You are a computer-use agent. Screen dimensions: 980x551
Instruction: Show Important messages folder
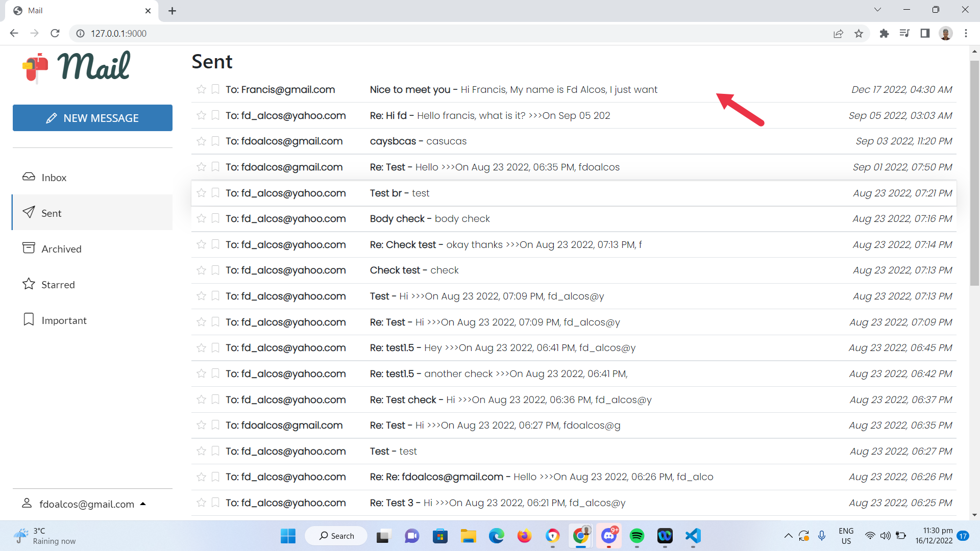coord(63,320)
